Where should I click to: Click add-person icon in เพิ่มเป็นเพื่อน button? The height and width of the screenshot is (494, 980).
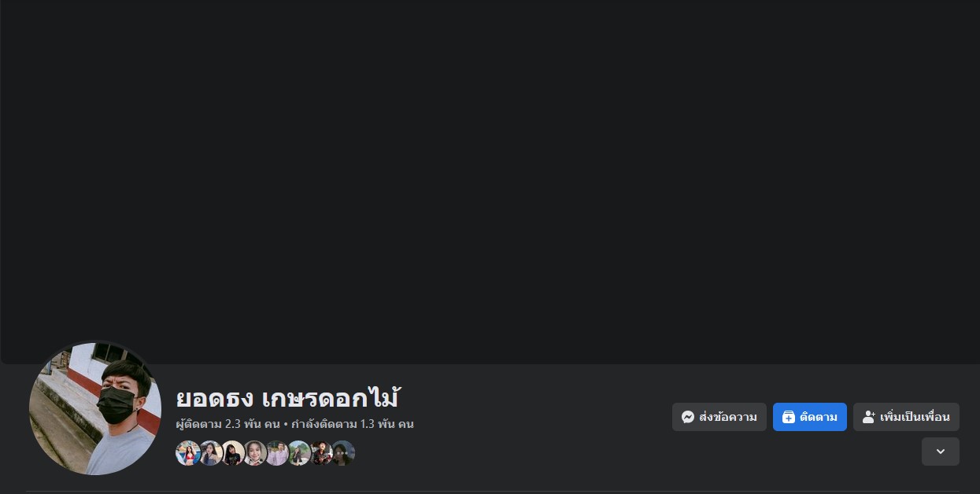[x=869, y=417]
